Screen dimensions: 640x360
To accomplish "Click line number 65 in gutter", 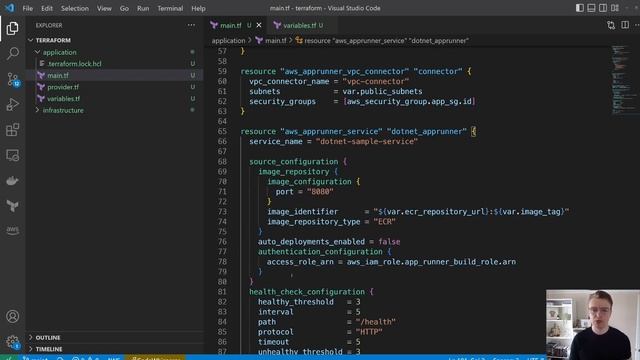I will click(x=222, y=131).
